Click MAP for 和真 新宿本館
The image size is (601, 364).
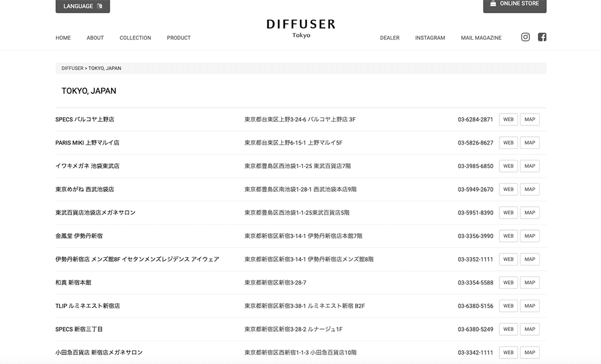(529, 282)
